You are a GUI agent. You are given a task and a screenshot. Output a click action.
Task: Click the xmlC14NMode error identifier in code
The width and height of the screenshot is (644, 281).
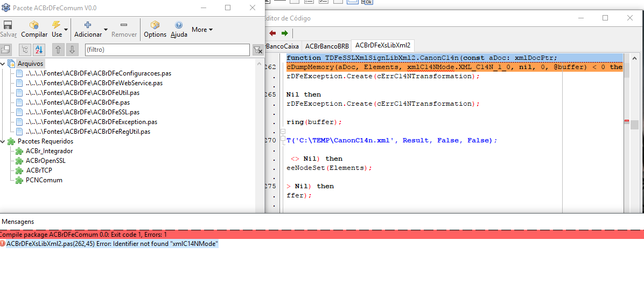[x=430, y=67]
